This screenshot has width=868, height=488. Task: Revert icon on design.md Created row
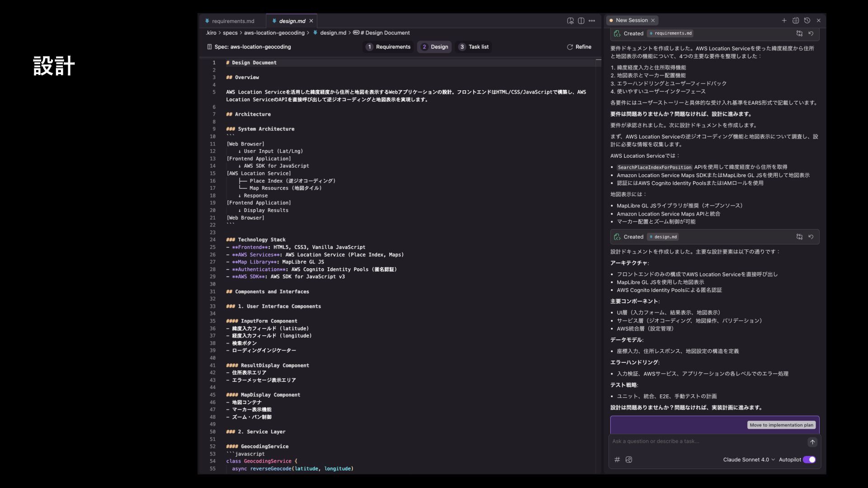[x=811, y=237]
